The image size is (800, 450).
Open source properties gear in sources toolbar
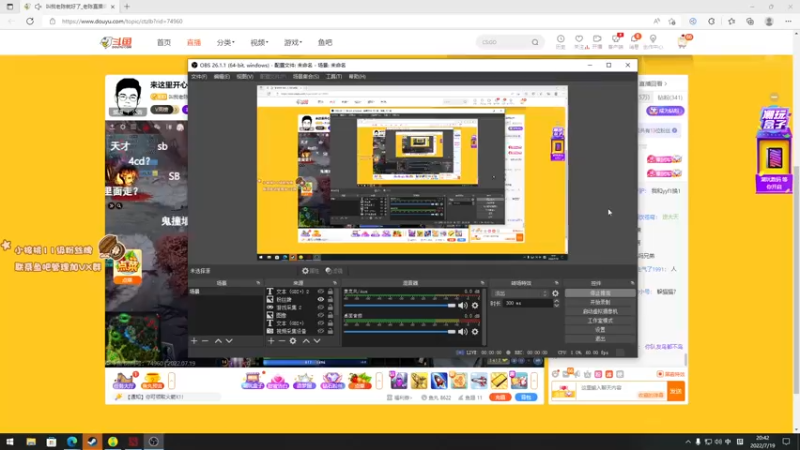pyautogui.click(x=293, y=341)
